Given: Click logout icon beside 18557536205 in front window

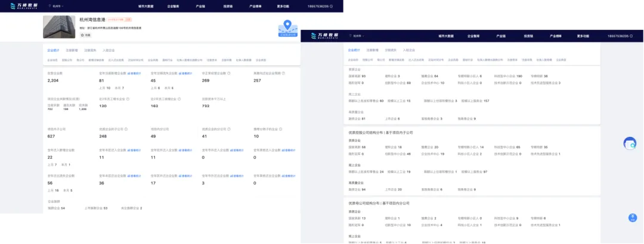Looking at the screenshot, I should coord(632,36).
